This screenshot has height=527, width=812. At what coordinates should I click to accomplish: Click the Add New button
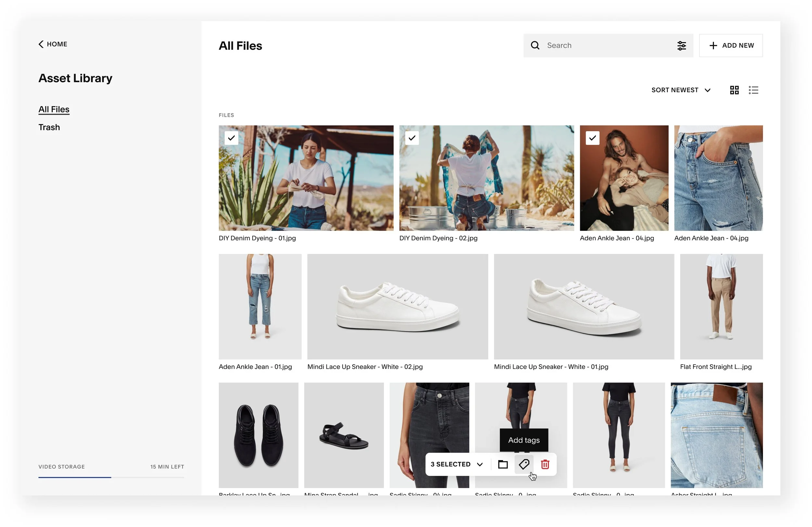click(730, 45)
